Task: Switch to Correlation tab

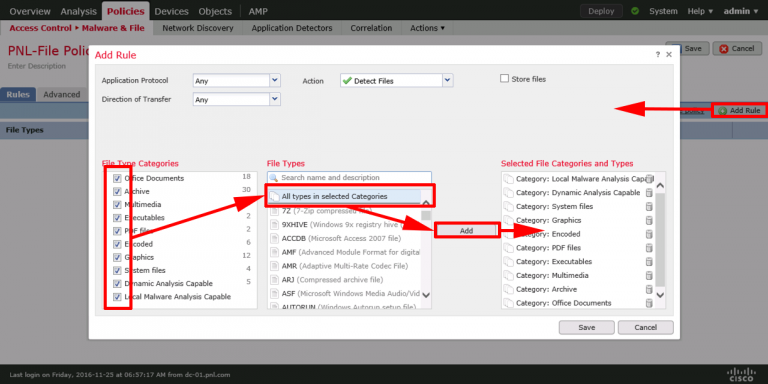Action: [371, 28]
